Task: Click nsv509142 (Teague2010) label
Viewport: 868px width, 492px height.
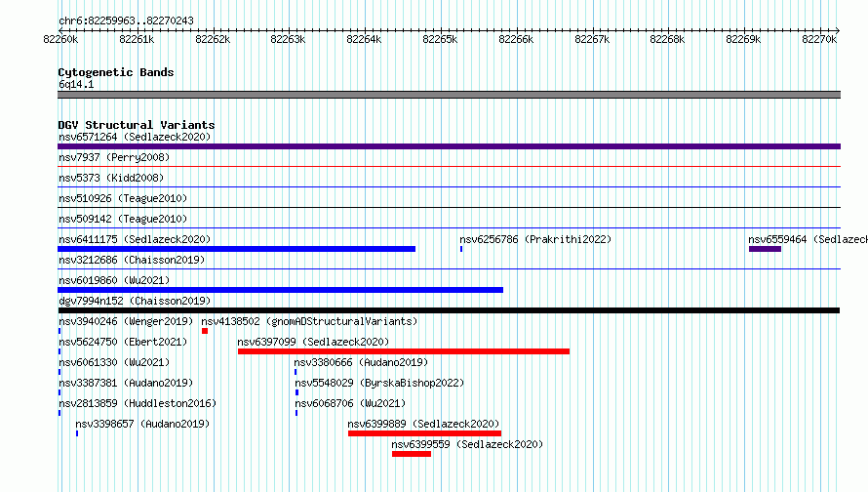Action: [x=123, y=219]
